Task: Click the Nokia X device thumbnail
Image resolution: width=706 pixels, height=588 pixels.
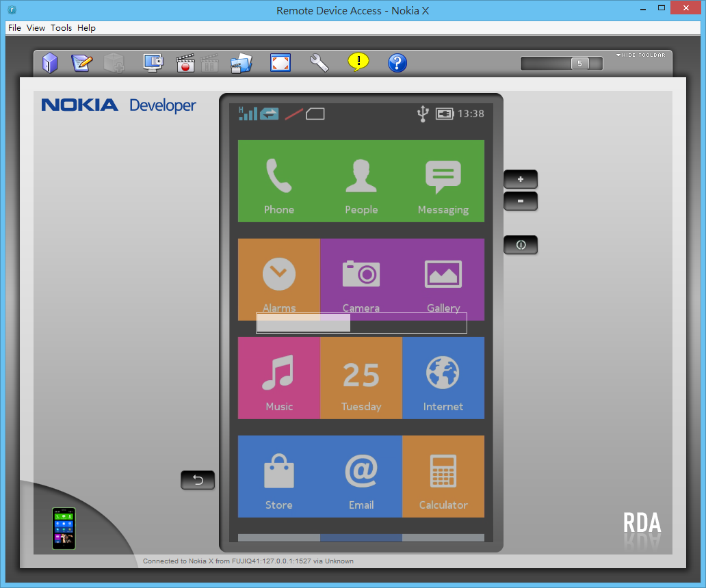Action: click(x=64, y=528)
